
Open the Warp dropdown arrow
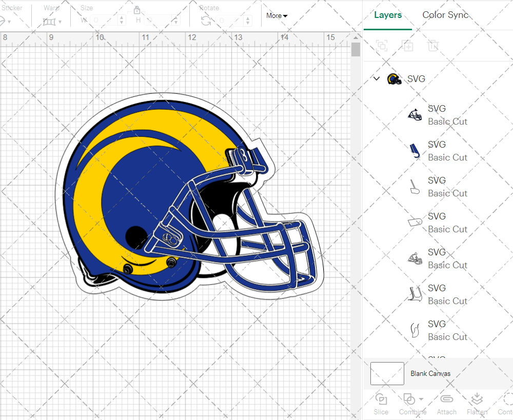pyautogui.click(x=60, y=22)
